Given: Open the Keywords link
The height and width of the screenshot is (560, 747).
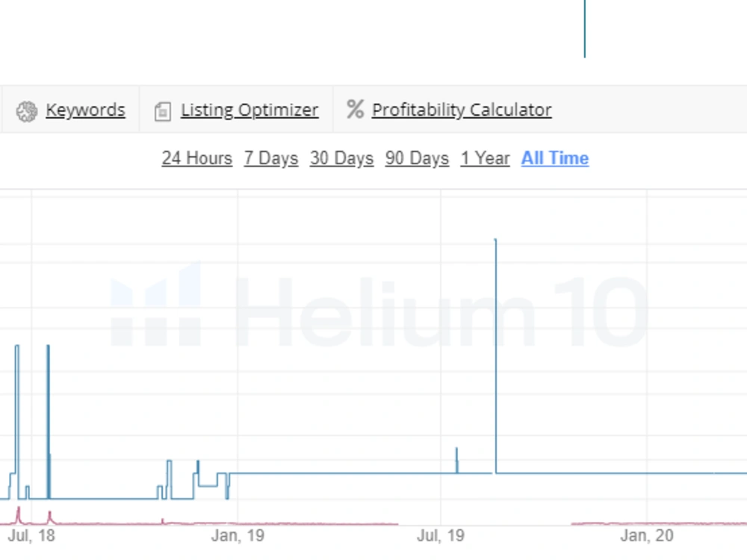Looking at the screenshot, I should 86,110.
